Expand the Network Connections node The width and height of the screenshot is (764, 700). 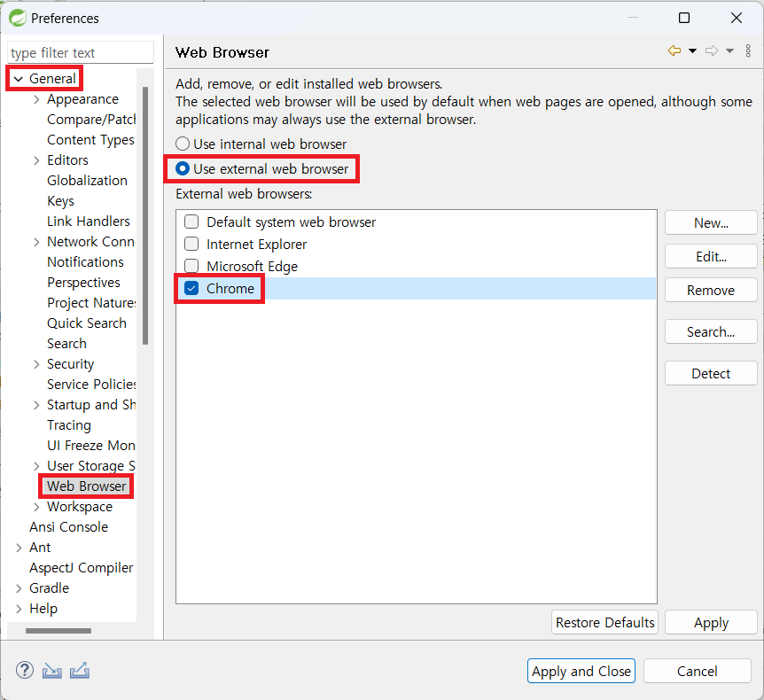click(x=36, y=242)
